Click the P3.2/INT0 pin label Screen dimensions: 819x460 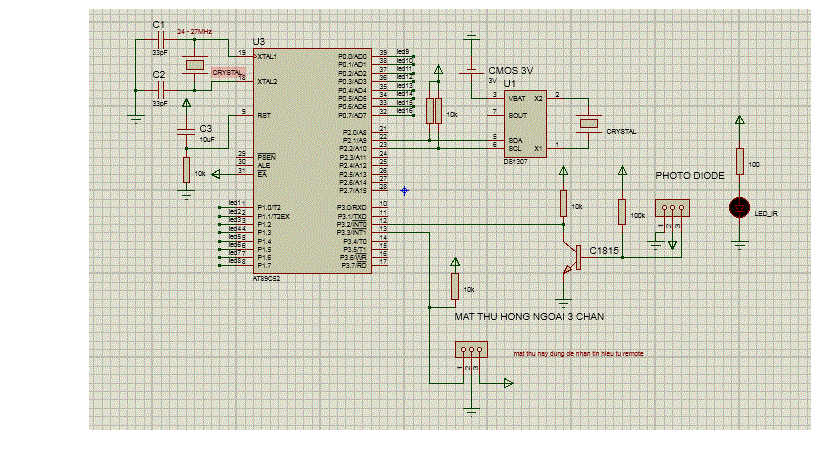352,225
